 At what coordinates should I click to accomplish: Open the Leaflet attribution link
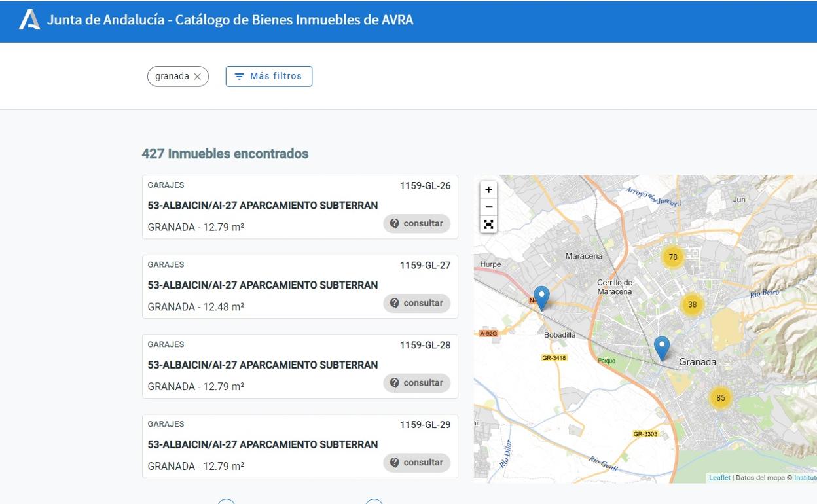pyautogui.click(x=719, y=477)
